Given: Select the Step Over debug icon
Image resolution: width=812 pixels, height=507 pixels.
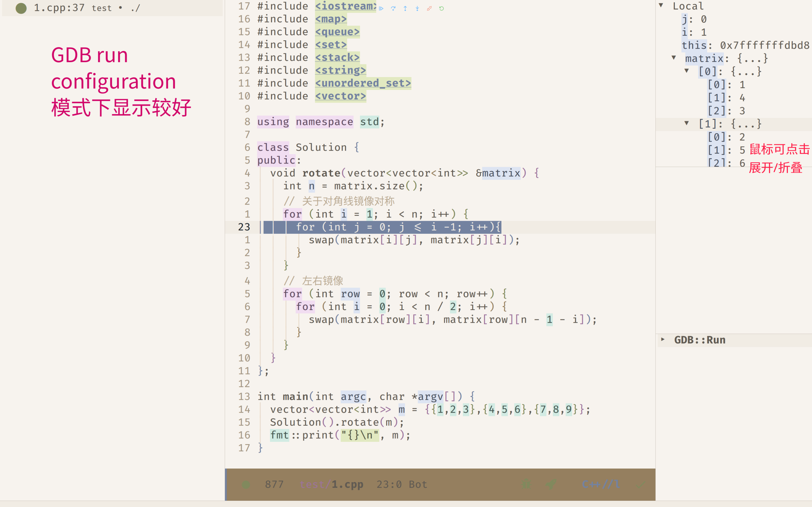Looking at the screenshot, I should [x=393, y=8].
